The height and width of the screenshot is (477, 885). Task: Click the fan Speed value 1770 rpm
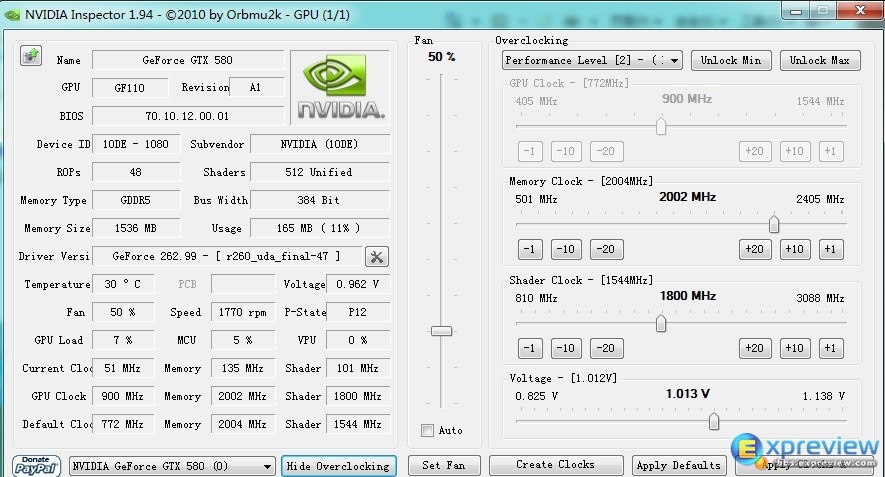click(243, 312)
